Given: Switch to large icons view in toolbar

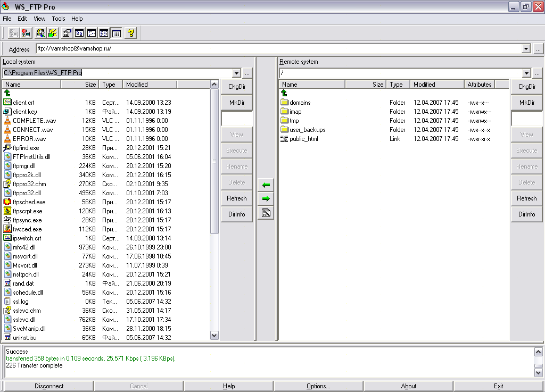Looking at the screenshot, I should [x=79, y=33].
